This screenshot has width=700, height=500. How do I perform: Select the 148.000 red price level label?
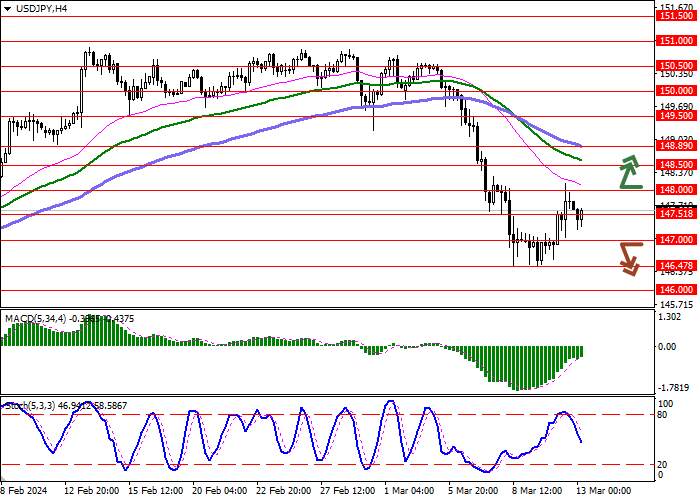[676, 190]
